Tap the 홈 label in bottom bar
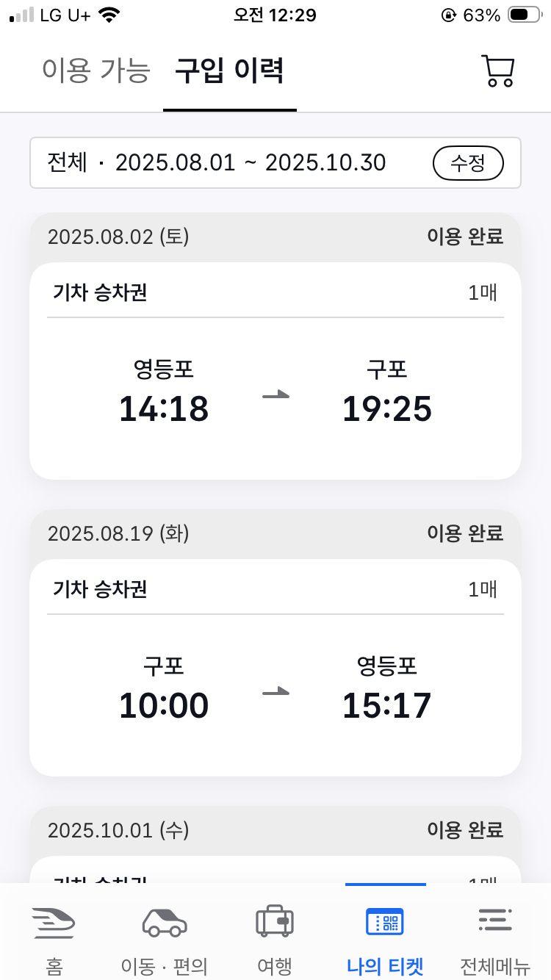Image resolution: width=551 pixels, height=980 pixels. coord(54,965)
